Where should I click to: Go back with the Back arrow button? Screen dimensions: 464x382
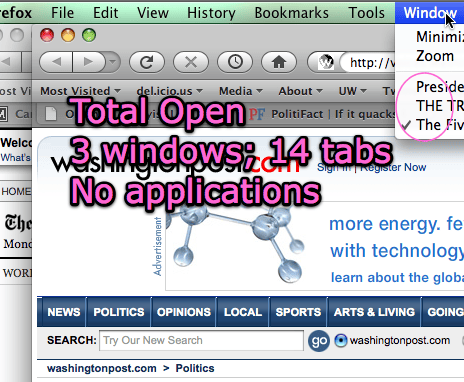(x=56, y=62)
